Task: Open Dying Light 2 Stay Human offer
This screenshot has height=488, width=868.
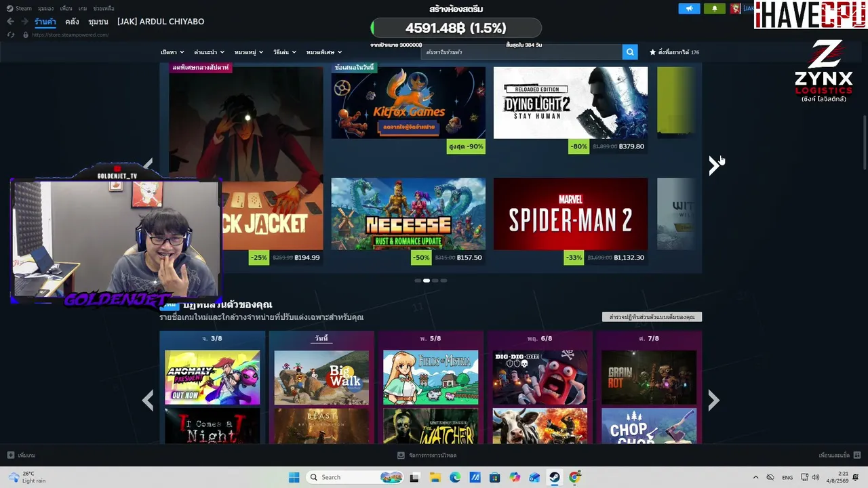Action: pyautogui.click(x=570, y=102)
